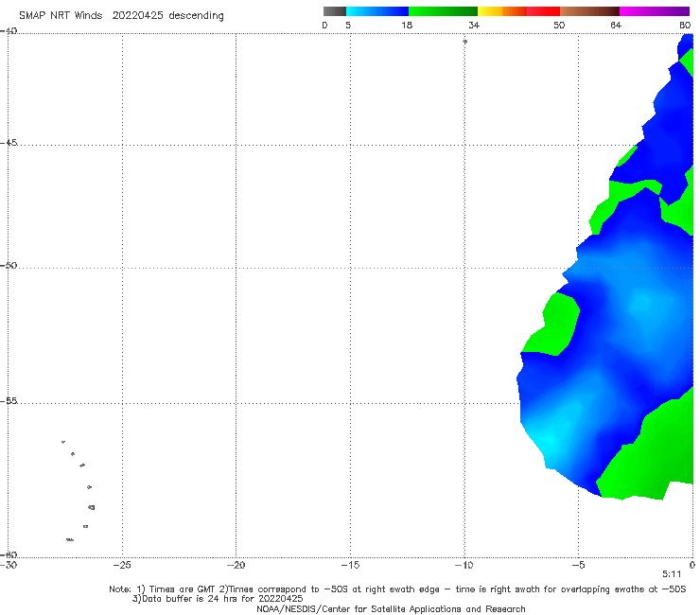Click the longitude axis label '-25'

122,565
